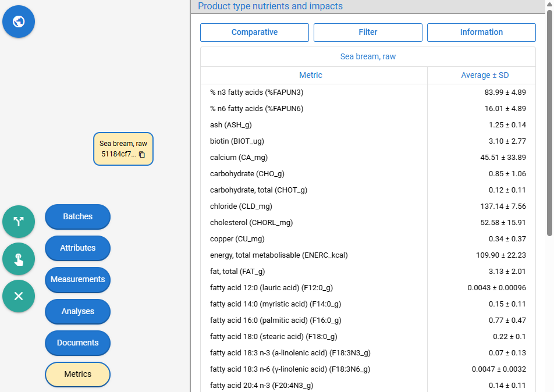Switch to the Comparative view
Screen dimensions: 554x392
point(254,32)
